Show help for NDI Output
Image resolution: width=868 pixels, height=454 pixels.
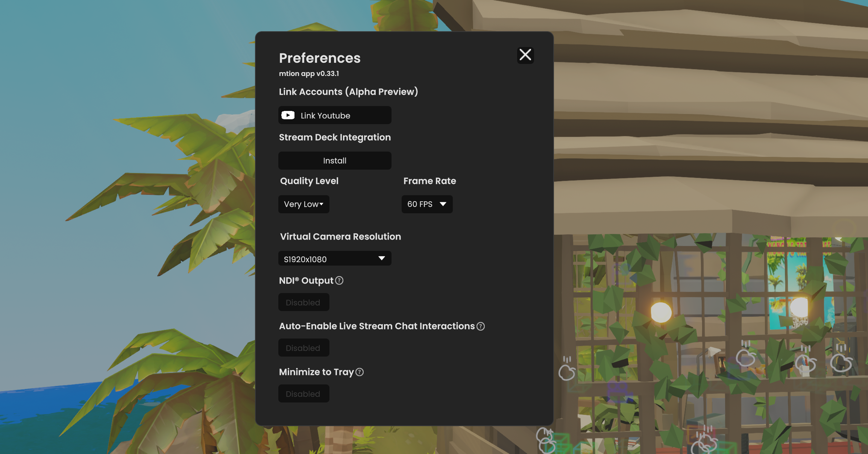coord(339,281)
